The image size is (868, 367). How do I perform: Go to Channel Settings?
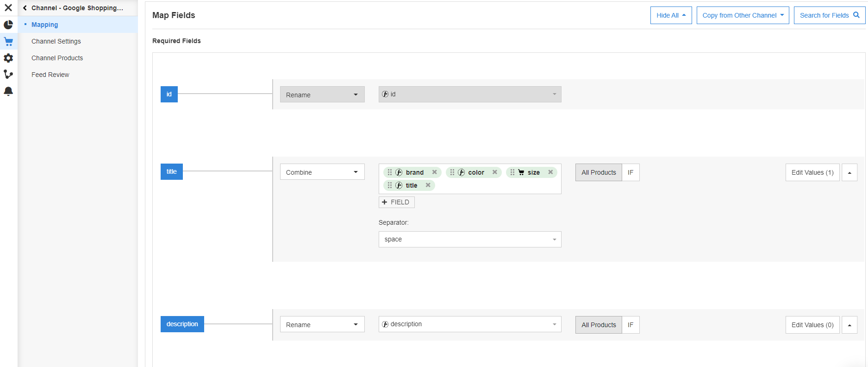[x=56, y=41]
